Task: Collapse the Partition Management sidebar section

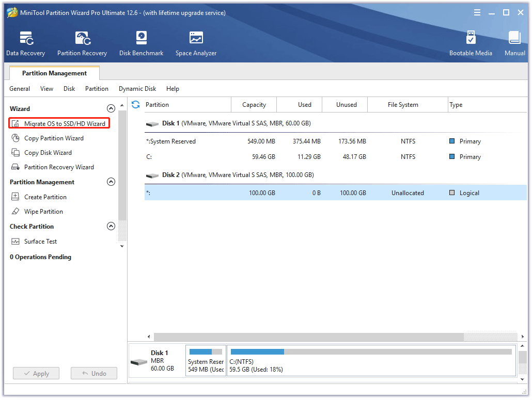Action: tap(111, 182)
